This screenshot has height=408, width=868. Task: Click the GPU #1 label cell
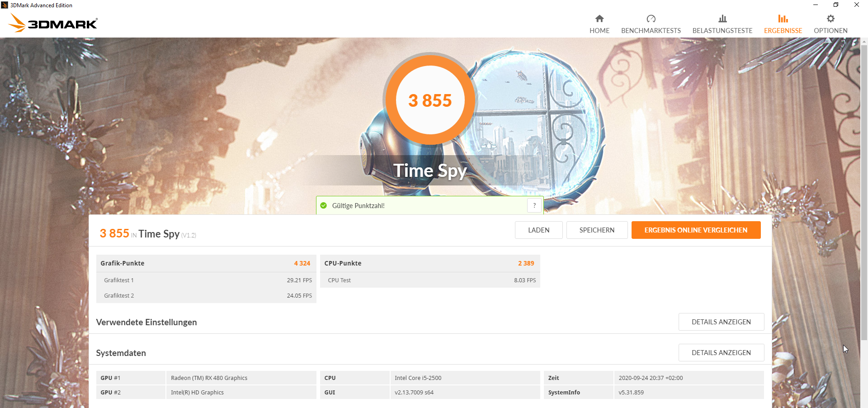131,378
